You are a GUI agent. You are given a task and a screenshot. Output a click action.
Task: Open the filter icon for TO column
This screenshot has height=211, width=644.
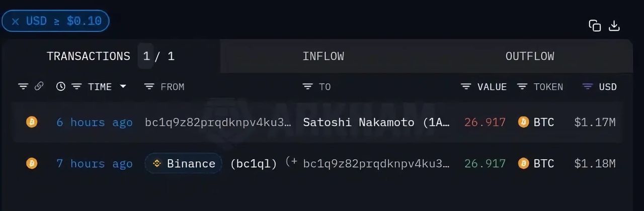coord(307,86)
